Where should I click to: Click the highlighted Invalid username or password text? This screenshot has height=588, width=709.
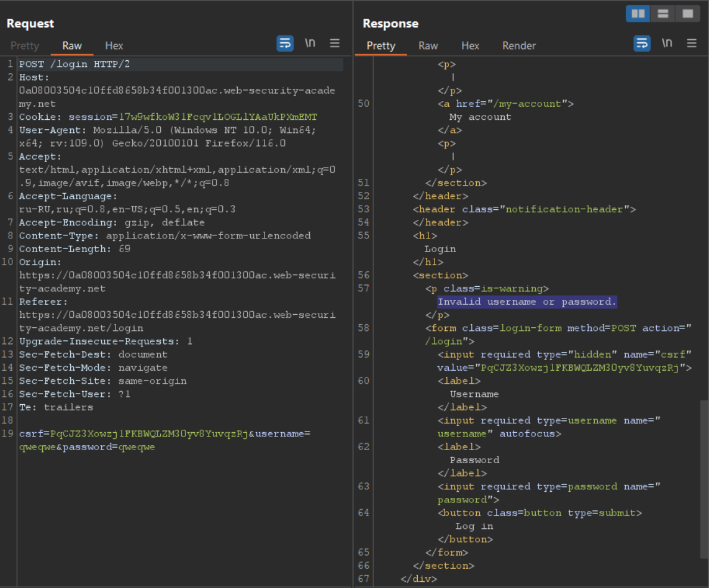coord(527,302)
